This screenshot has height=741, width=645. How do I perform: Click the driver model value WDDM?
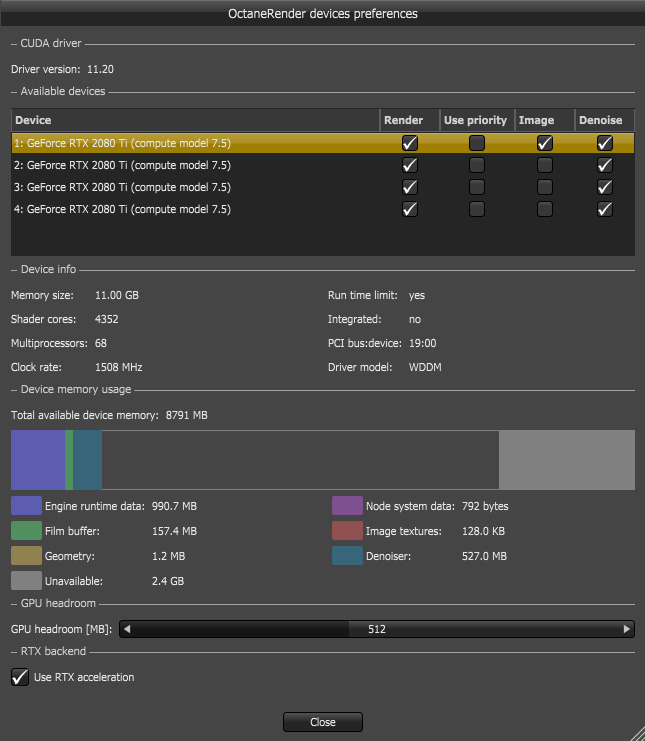tap(425, 367)
